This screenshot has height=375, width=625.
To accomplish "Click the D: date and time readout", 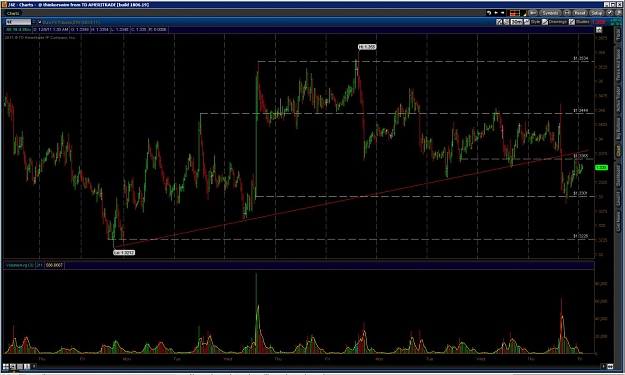I will coord(51,29).
